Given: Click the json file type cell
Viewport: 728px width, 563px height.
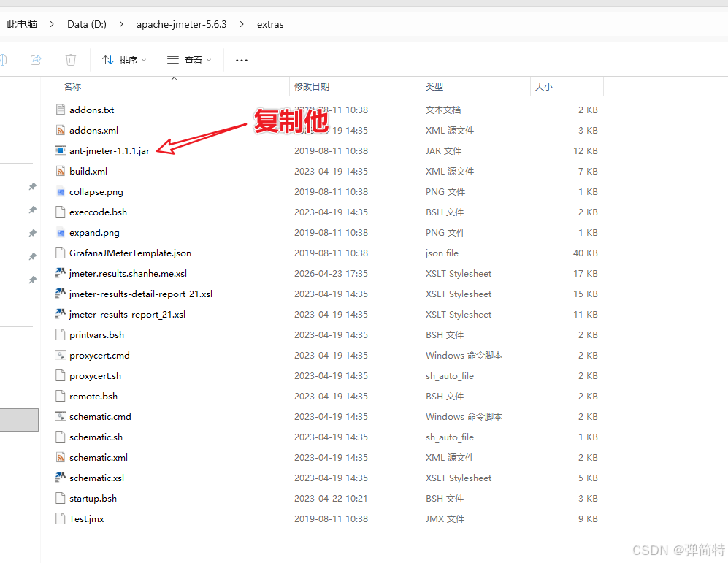Looking at the screenshot, I should pyautogui.click(x=442, y=253).
